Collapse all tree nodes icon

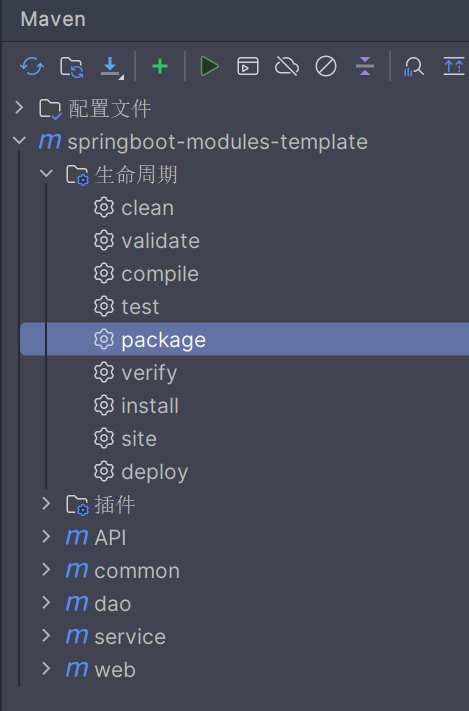click(365, 66)
